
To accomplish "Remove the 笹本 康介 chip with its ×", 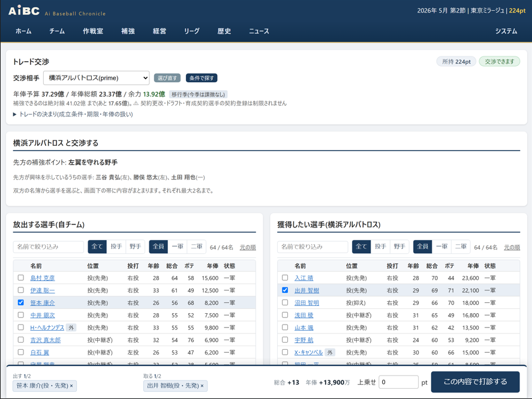I will click(x=71, y=386).
